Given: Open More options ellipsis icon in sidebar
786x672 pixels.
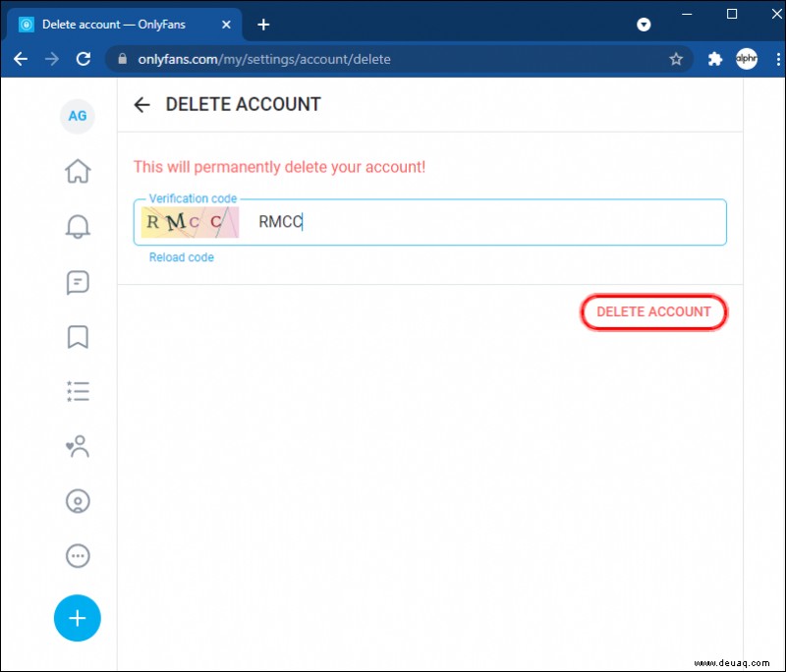Looking at the screenshot, I should tap(78, 556).
